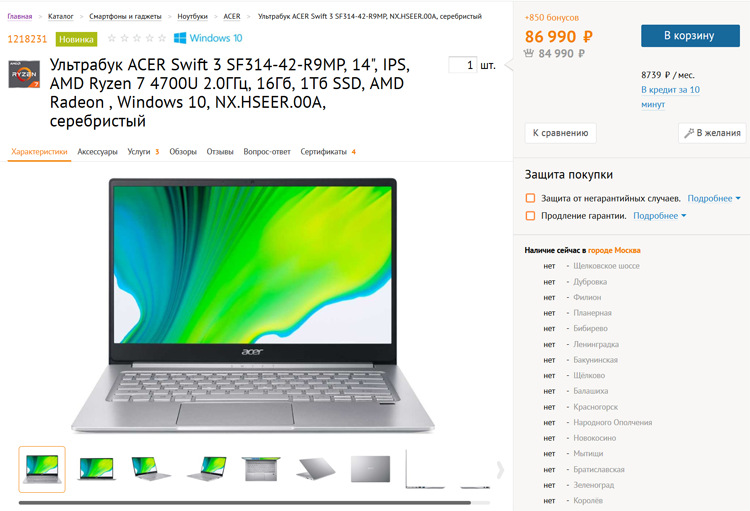750x511 pixels.
Task: Add laptop with В корзину button
Action: pyautogui.click(x=690, y=36)
